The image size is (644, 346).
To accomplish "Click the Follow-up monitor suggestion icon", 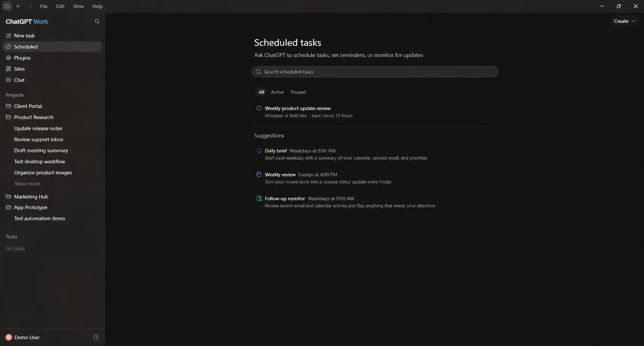I will [259, 198].
